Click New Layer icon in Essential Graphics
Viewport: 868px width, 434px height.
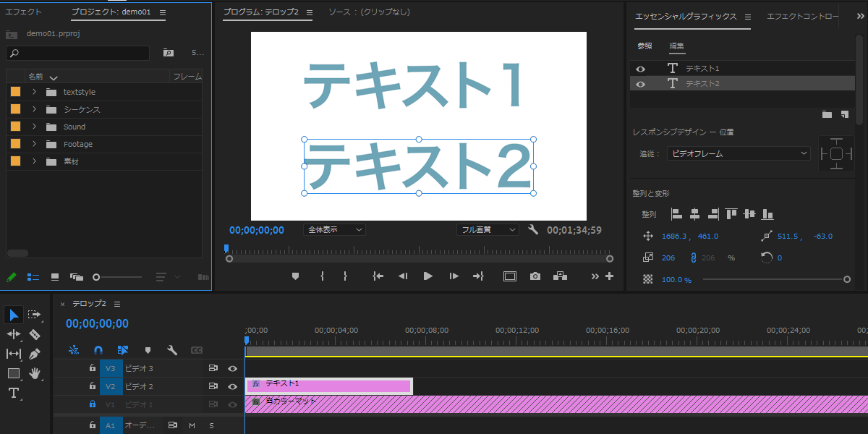pos(845,114)
